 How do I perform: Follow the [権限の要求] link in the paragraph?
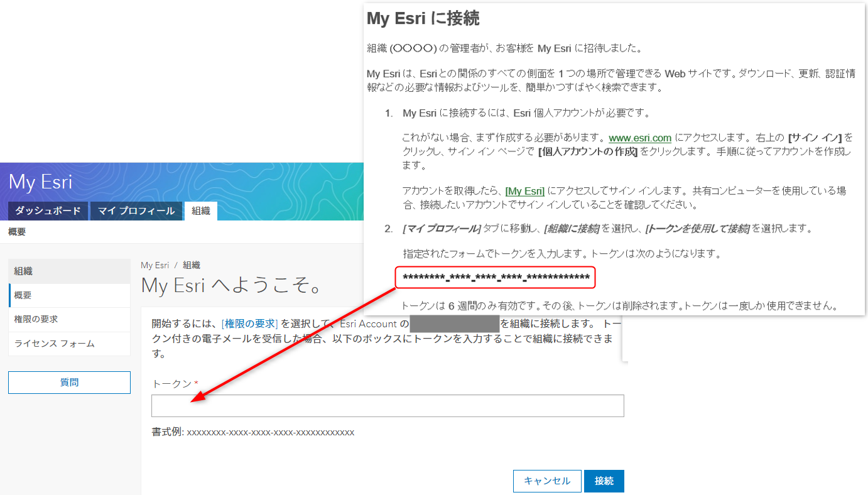coord(249,324)
